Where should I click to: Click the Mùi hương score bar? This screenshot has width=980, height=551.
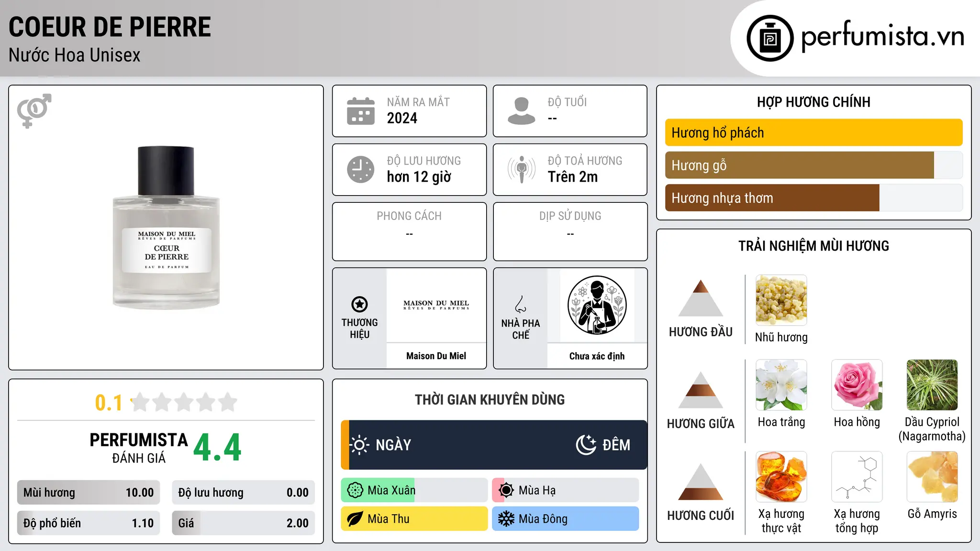click(89, 493)
